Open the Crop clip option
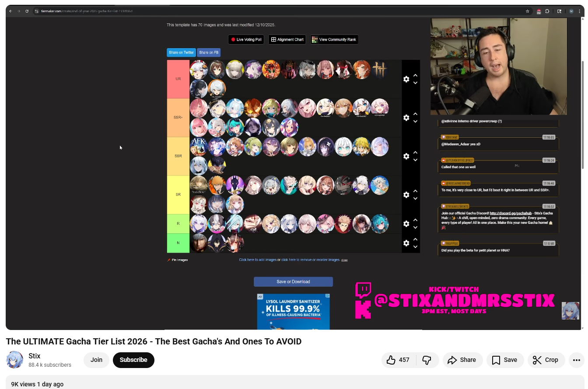This screenshot has width=588, height=389. tap(546, 360)
